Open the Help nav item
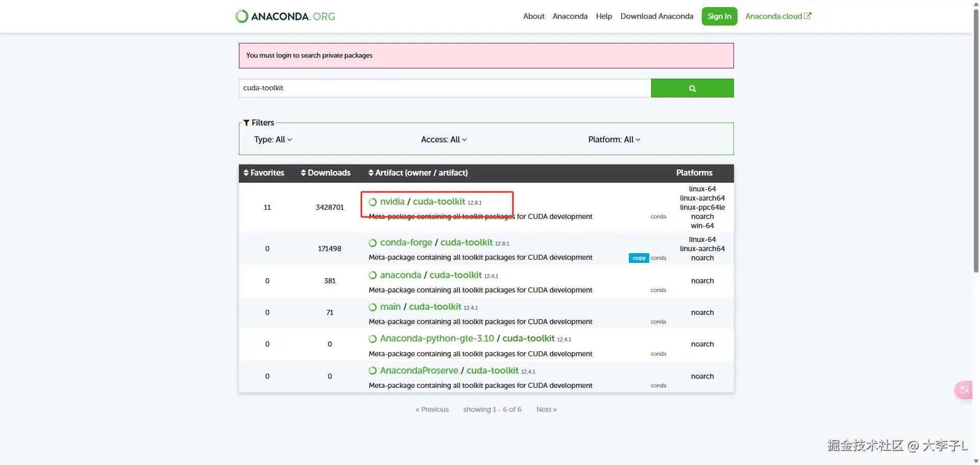 click(604, 16)
